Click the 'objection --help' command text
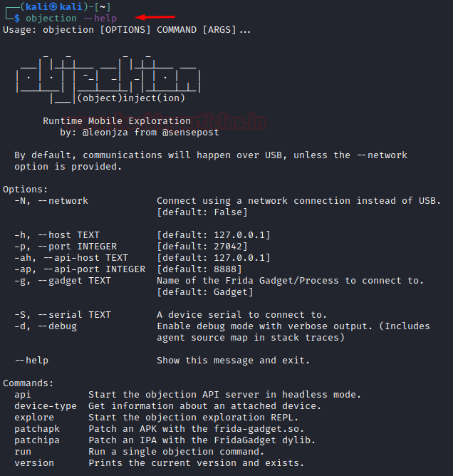Viewport: 453px width, 476px height. [x=71, y=19]
